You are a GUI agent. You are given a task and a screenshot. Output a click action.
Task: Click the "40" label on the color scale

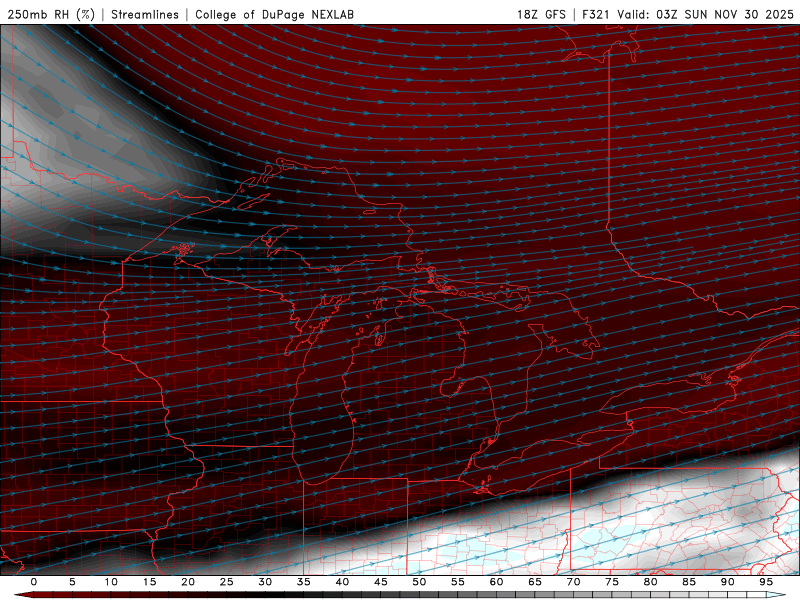342,582
